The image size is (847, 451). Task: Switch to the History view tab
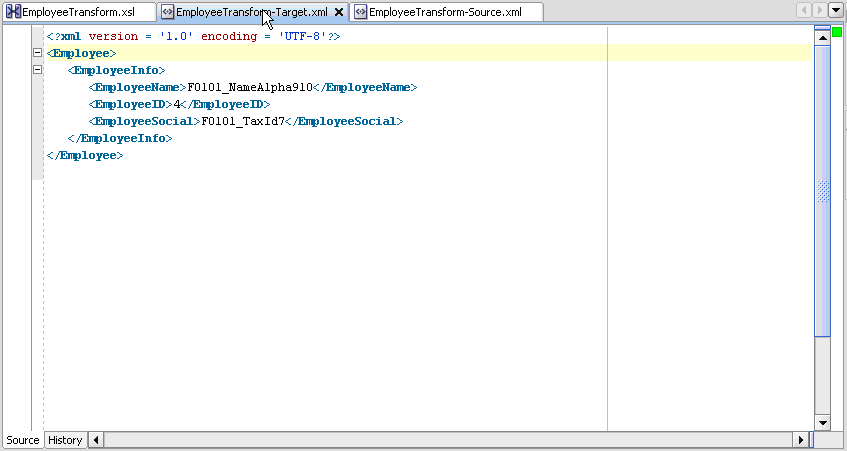65,440
